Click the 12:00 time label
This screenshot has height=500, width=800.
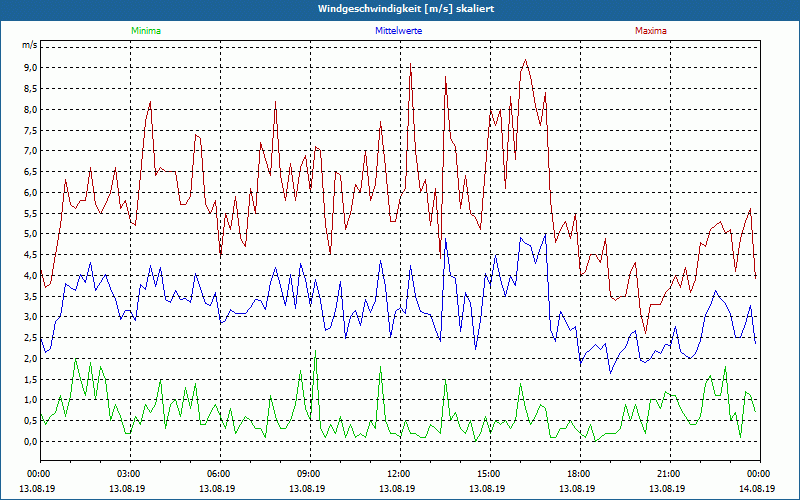point(397,474)
